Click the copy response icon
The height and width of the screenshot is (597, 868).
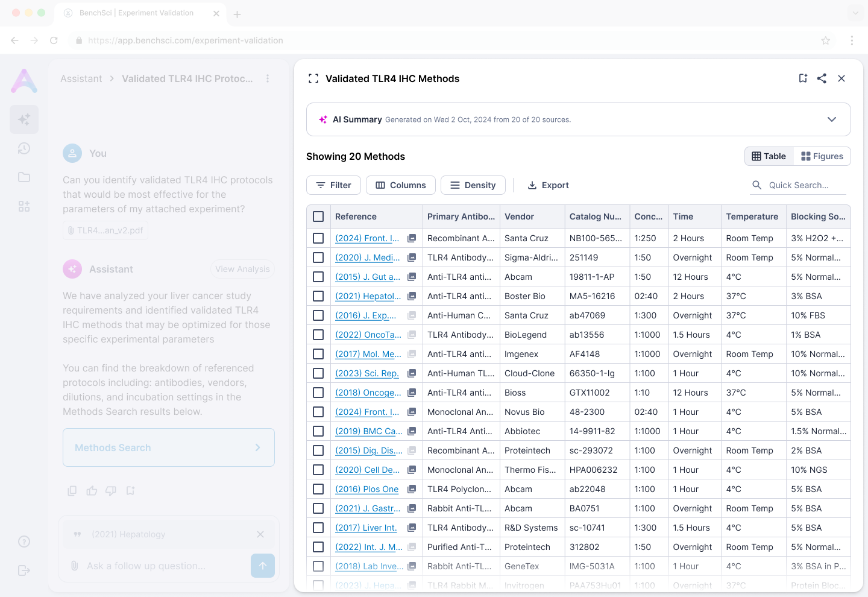(x=72, y=491)
